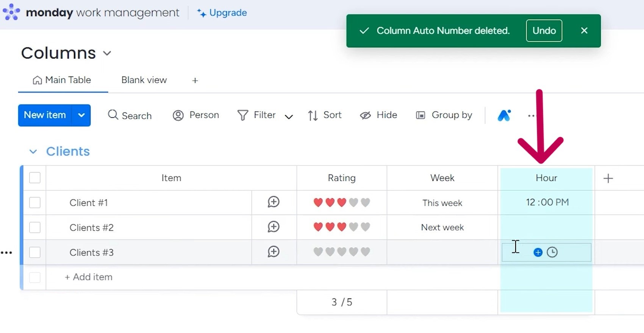Add a new column with plus
The image size is (644, 333).
pos(608,178)
